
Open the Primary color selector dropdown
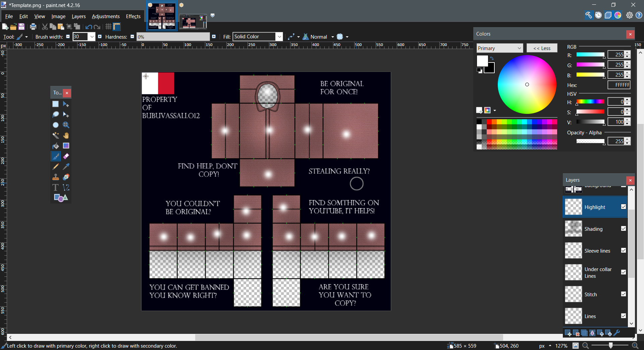click(500, 48)
